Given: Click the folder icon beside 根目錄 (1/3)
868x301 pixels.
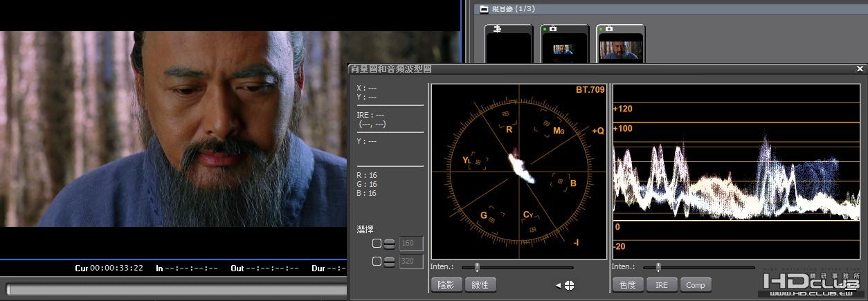Looking at the screenshot, I should pyautogui.click(x=484, y=9).
